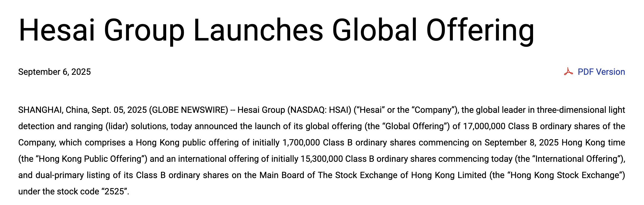Open the PDF Version link
The width and height of the screenshot is (644, 205).
[601, 72]
